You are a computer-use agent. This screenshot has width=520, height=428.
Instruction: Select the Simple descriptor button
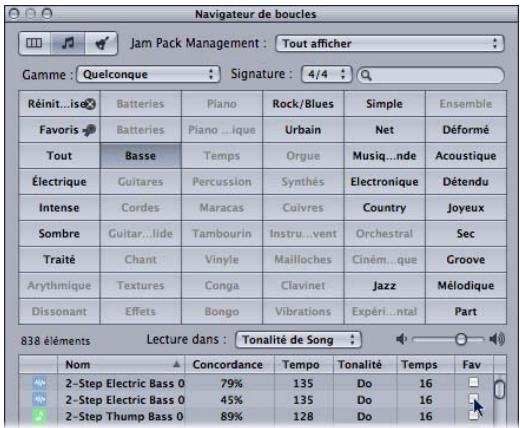(x=384, y=104)
